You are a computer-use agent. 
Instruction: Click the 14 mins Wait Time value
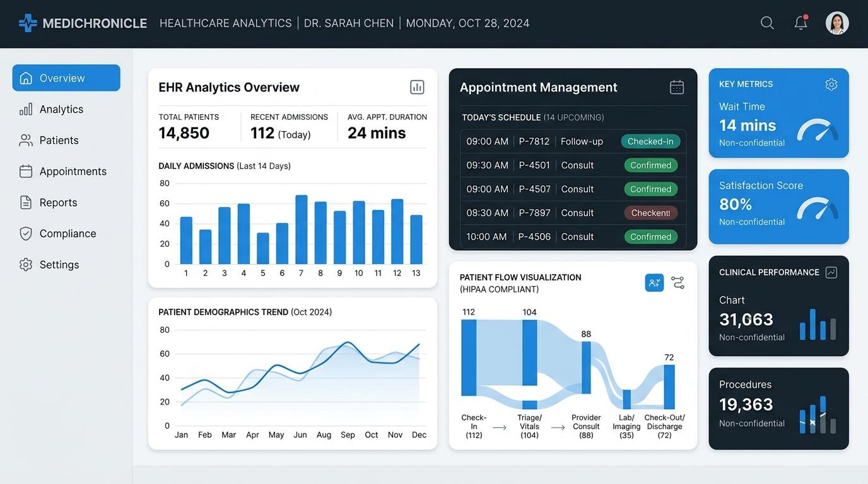pos(748,125)
